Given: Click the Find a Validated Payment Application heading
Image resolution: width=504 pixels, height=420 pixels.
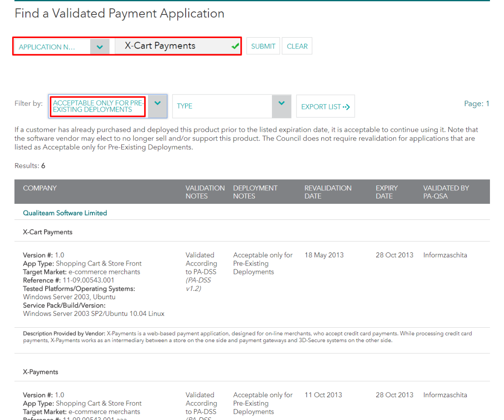Looking at the screenshot, I should pyautogui.click(x=119, y=14).
